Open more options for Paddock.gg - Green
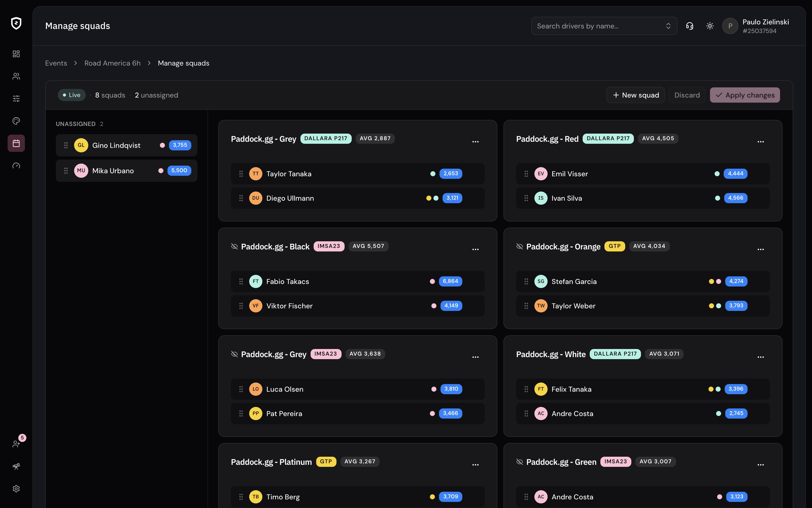 pyautogui.click(x=761, y=465)
